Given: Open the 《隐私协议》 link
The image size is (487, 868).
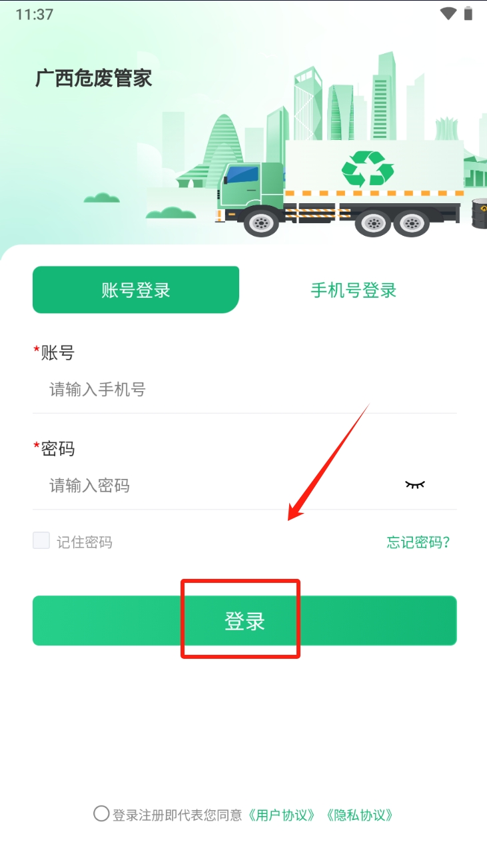Looking at the screenshot, I should click(x=360, y=815).
